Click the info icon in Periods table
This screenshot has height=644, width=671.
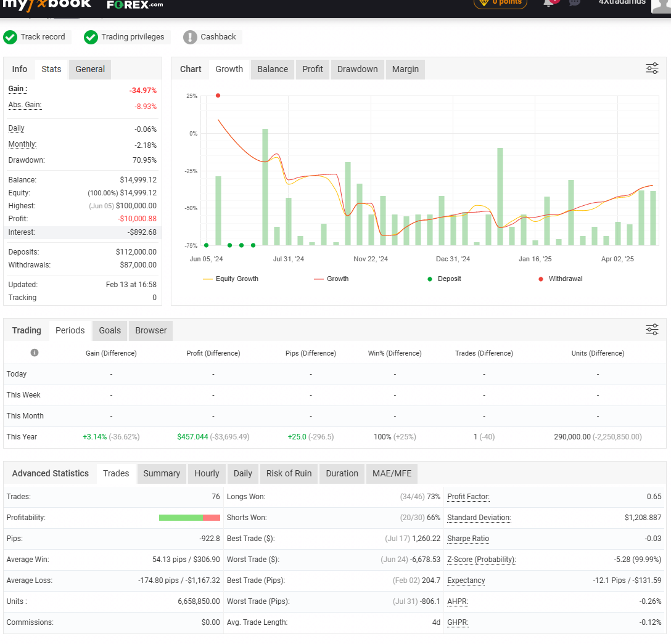(35, 353)
